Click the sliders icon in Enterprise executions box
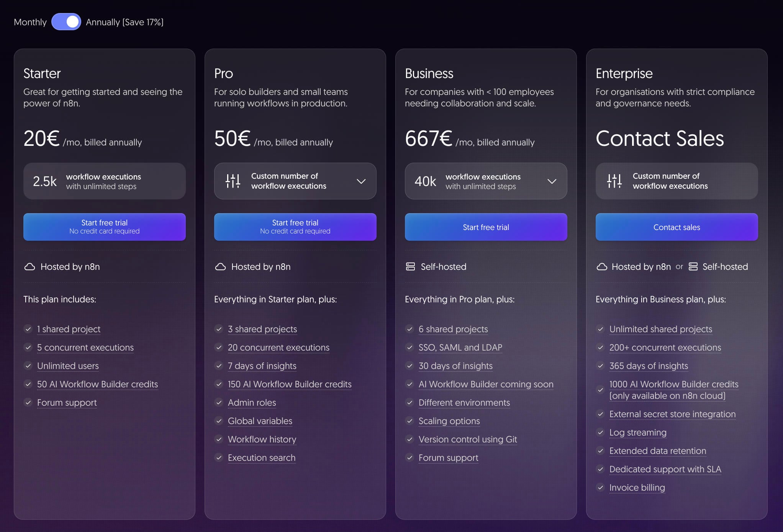783x532 pixels. (x=614, y=181)
